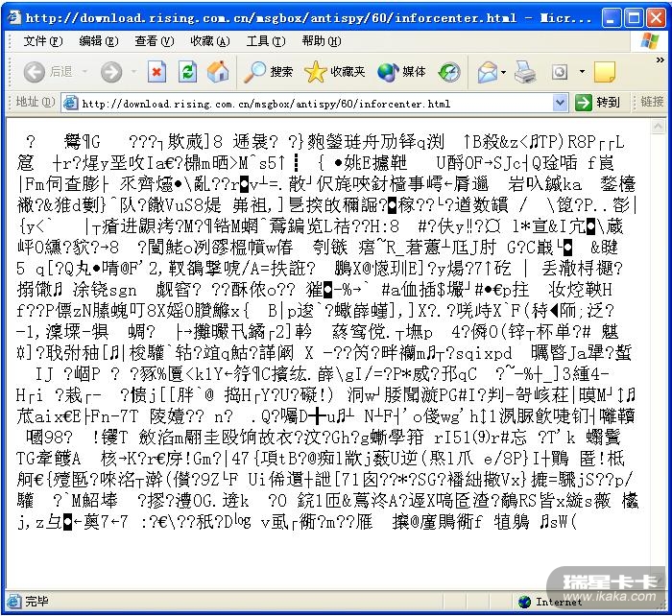Click the Mail envelope icon

[x=488, y=72]
